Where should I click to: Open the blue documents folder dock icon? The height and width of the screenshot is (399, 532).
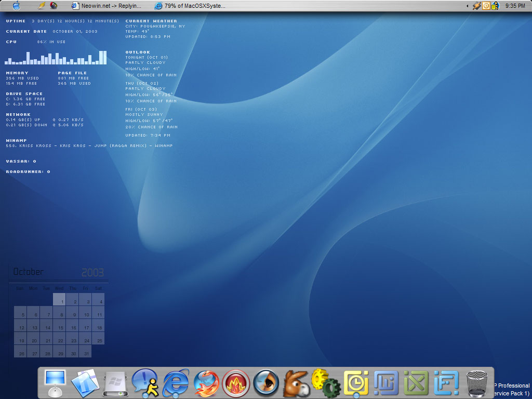85,383
